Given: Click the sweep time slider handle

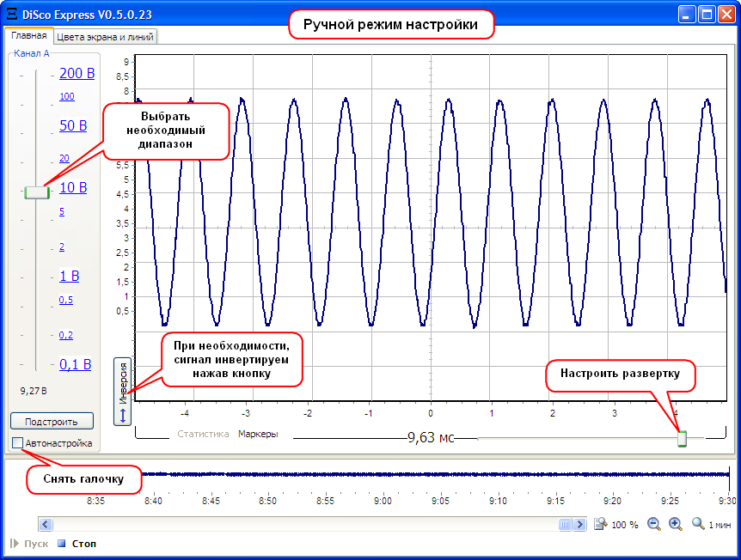Looking at the screenshot, I should (x=682, y=439).
